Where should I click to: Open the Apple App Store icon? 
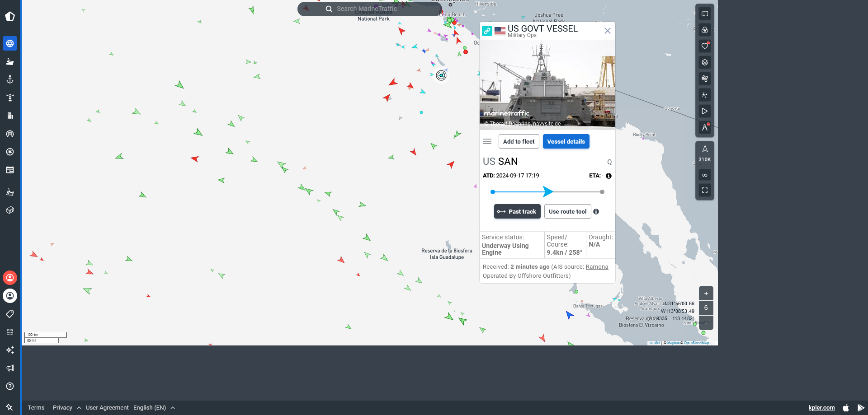tap(846, 408)
